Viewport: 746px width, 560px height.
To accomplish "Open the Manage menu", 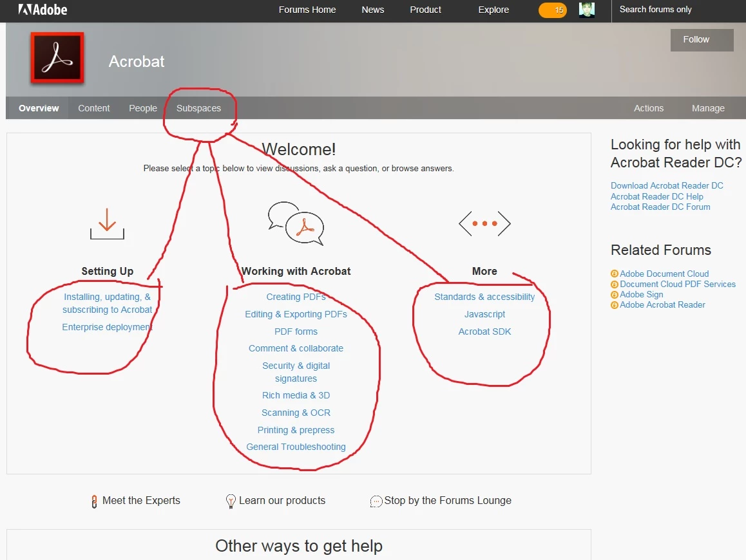I will pos(708,108).
